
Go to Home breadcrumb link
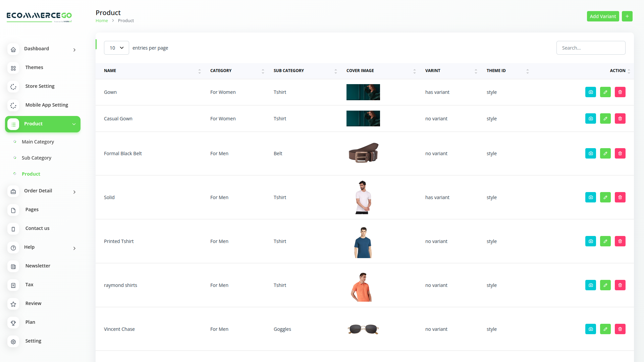point(102,21)
